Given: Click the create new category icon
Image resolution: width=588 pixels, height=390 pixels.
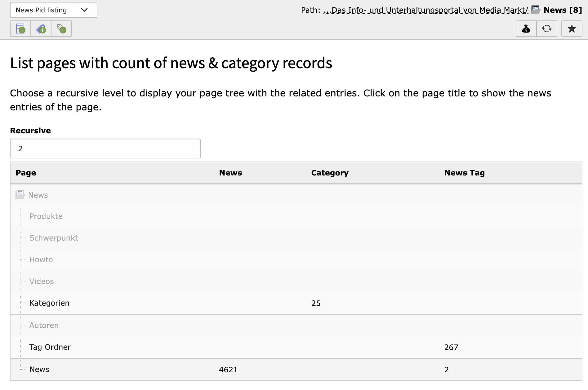Looking at the screenshot, I should (41, 29).
